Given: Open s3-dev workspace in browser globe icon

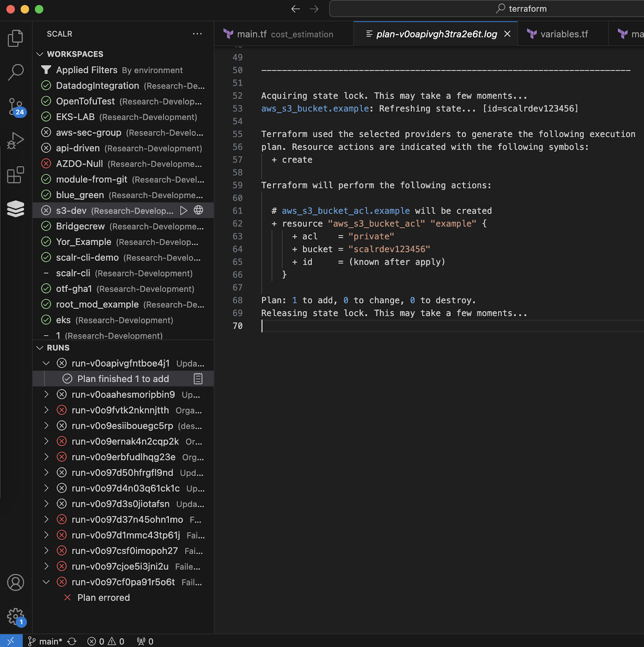Looking at the screenshot, I should (198, 210).
